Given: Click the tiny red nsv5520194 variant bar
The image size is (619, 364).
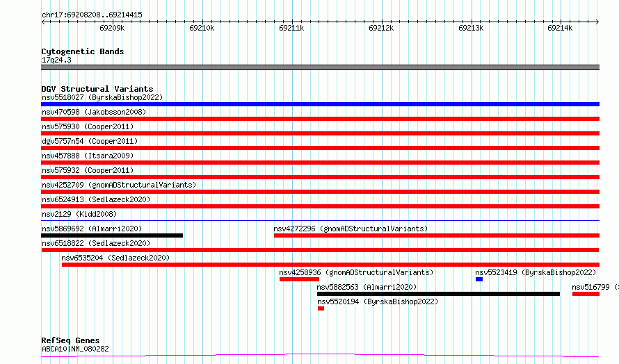Looking at the screenshot, I should point(321,308).
